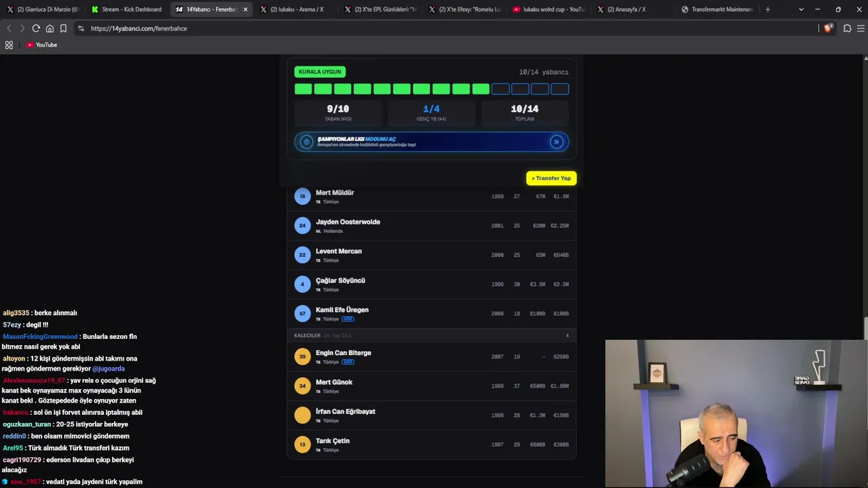Click chat username Alexissensuza19_07
Screen dimensions: 868x488
point(34,381)
